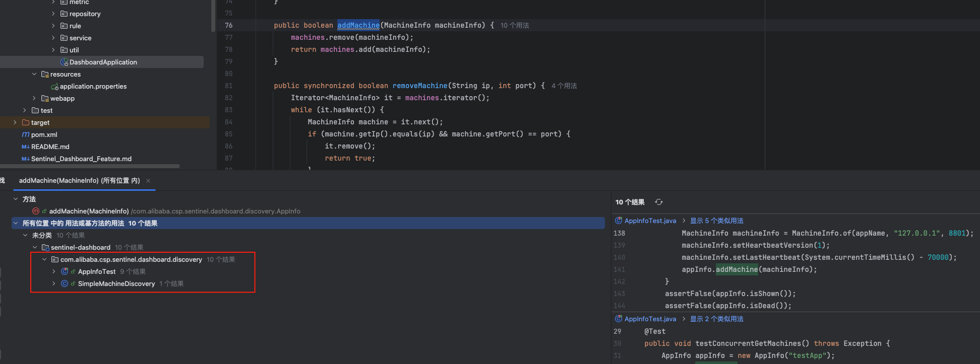Image resolution: width=980 pixels, height=364 pixels.
Task: Click the AppInfoTest class icon in results
Action: click(x=65, y=271)
